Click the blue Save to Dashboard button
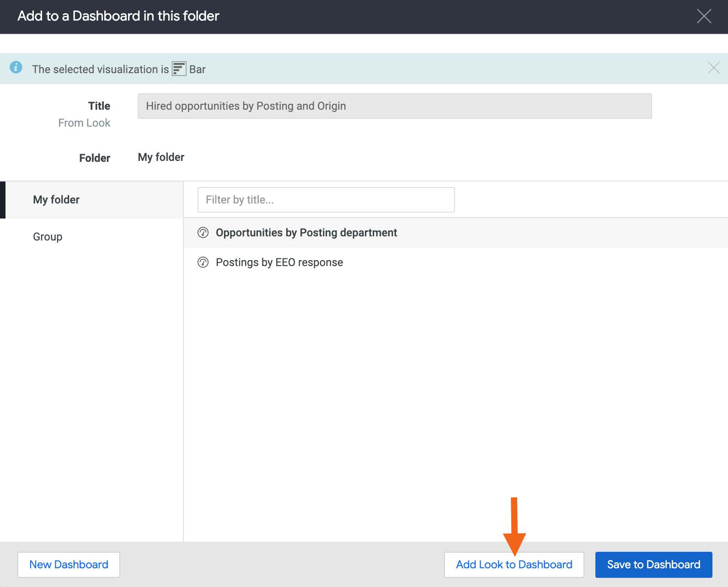The width and height of the screenshot is (728, 587). (653, 565)
